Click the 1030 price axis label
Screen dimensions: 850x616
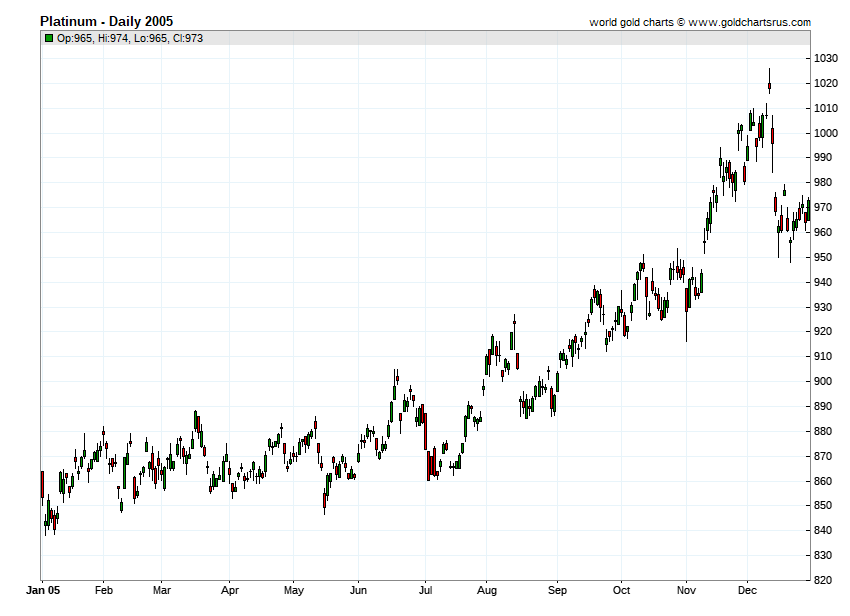(x=826, y=59)
